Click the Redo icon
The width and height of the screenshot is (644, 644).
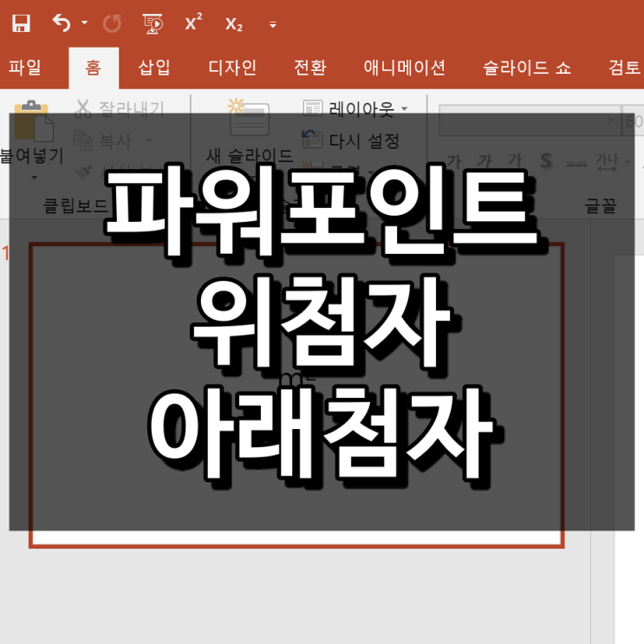point(112,23)
